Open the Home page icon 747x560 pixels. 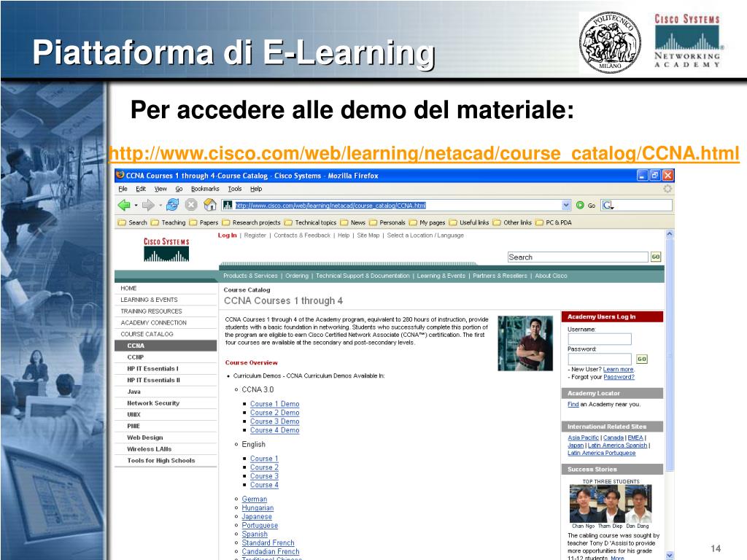click(209, 205)
